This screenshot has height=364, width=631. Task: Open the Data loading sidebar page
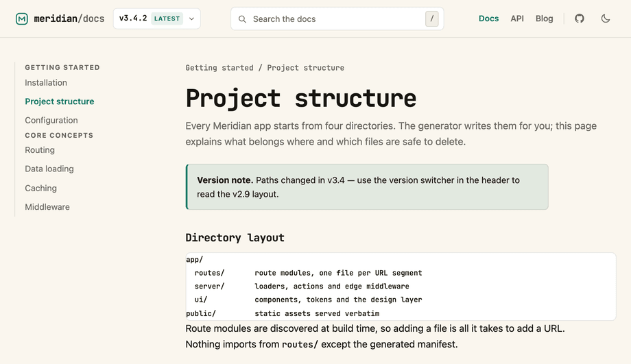49,169
